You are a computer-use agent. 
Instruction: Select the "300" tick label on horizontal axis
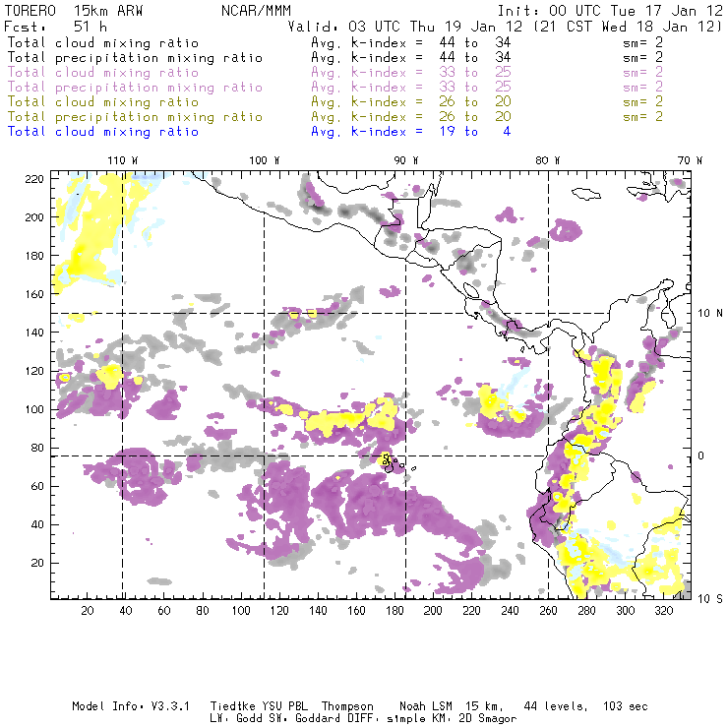(625, 611)
